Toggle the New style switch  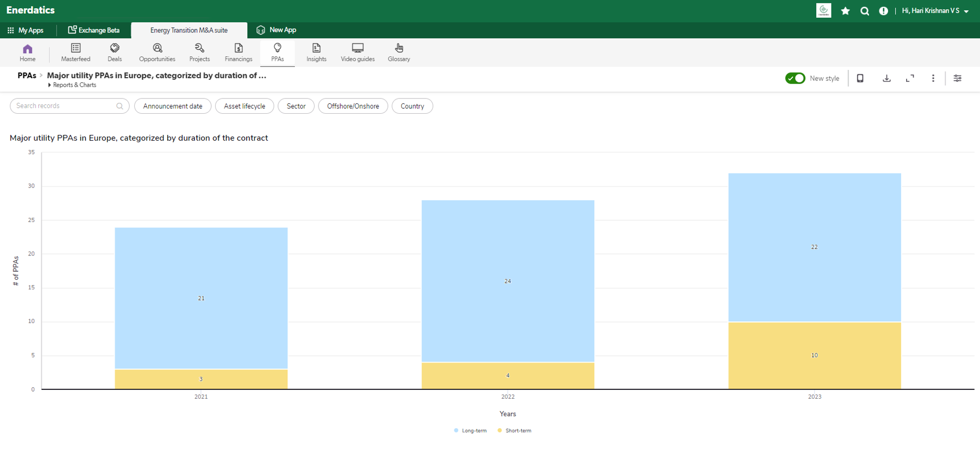(795, 78)
